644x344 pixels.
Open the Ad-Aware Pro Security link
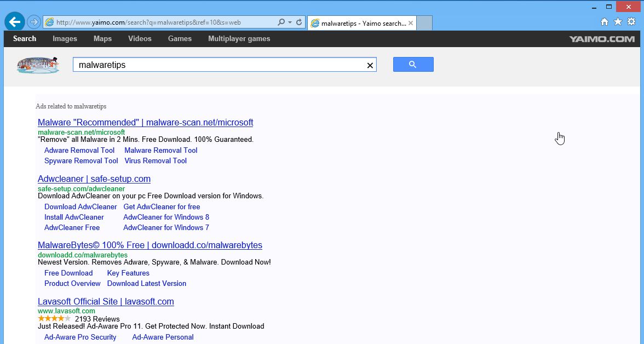(x=80, y=337)
